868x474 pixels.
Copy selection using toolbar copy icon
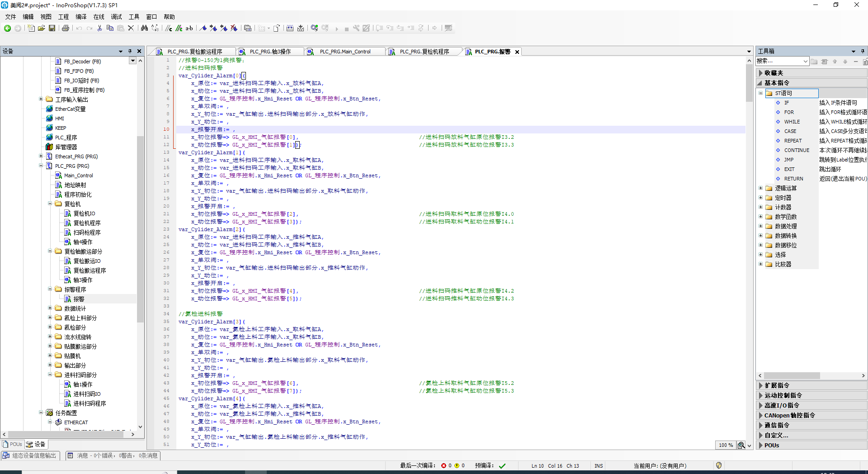(x=110, y=28)
